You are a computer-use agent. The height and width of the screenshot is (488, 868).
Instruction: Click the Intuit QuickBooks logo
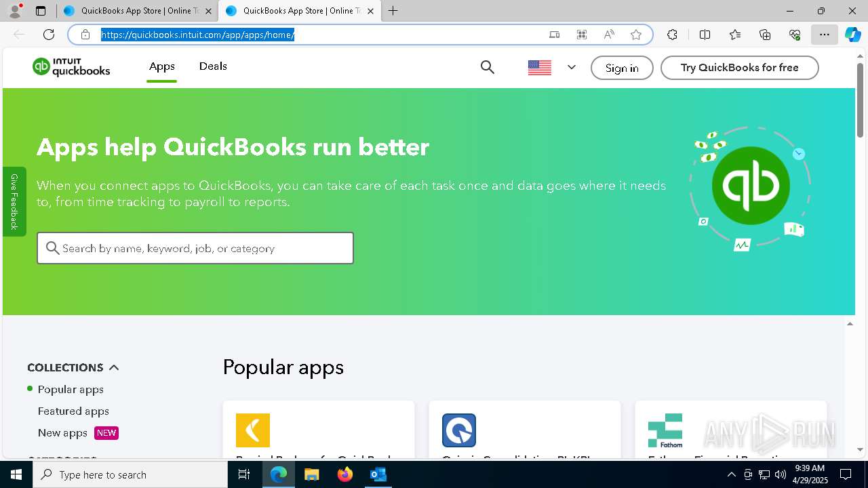click(x=71, y=67)
